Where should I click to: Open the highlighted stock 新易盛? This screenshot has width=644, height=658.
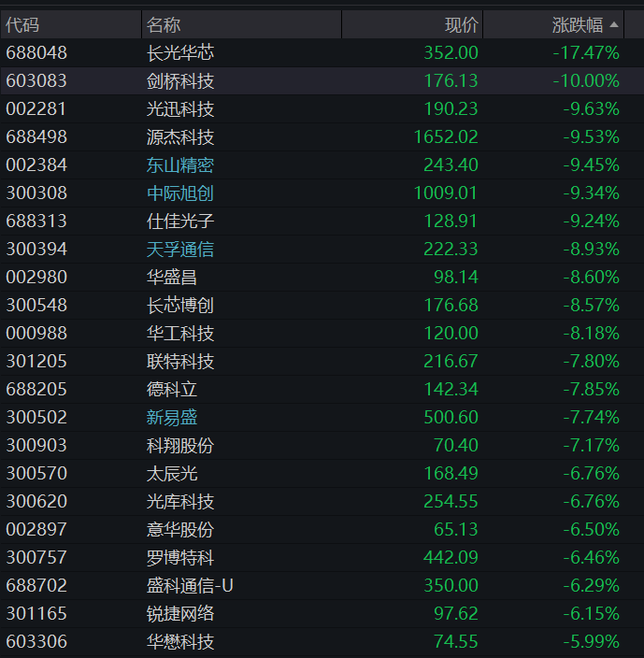point(172,418)
